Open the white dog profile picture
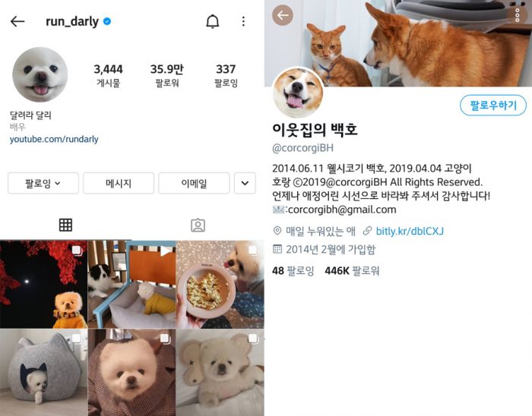The height and width of the screenshot is (416, 532). [x=40, y=74]
